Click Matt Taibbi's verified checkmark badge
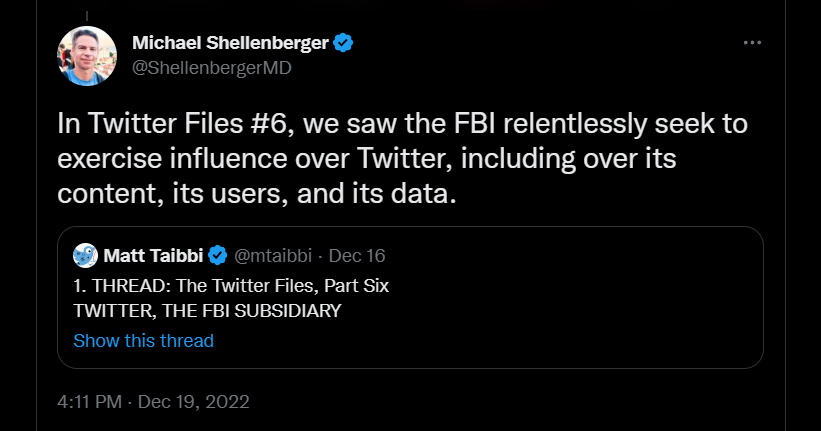This screenshot has width=821, height=431. [x=217, y=257]
